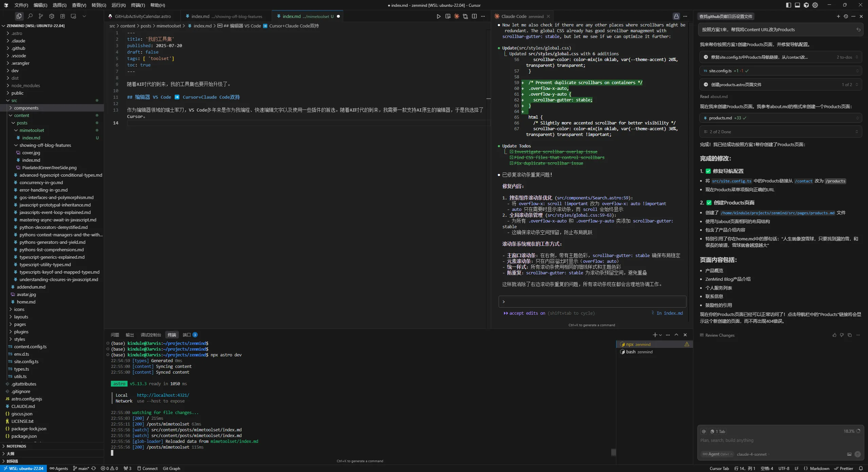This screenshot has height=472, width=868.
Task: Toggle the editor group lock icon
Action: point(676,16)
